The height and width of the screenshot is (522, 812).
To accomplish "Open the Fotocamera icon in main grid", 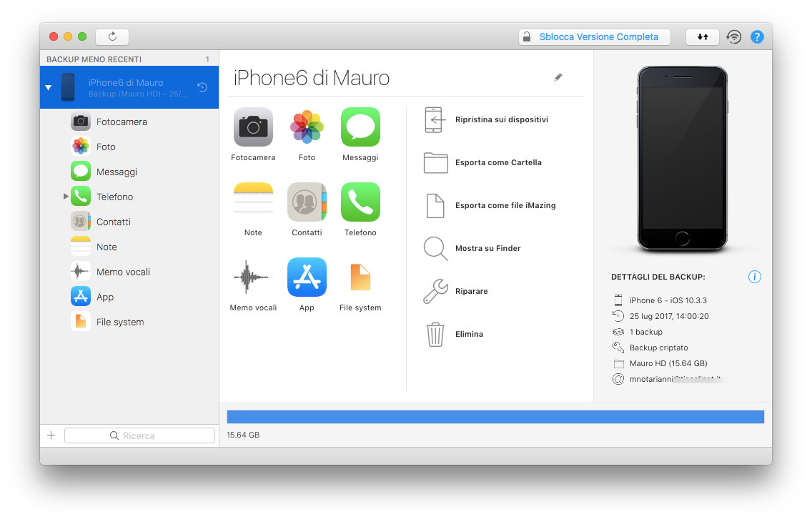I will 253,127.
